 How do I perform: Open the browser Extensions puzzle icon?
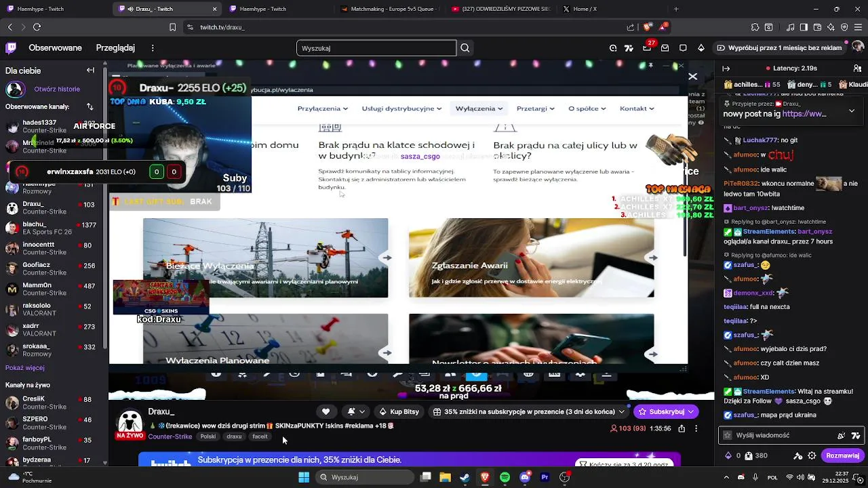click(755, 27)
